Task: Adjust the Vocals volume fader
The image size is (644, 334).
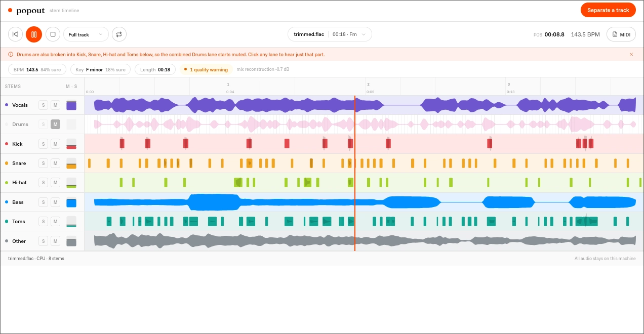Action: [71, 105]
